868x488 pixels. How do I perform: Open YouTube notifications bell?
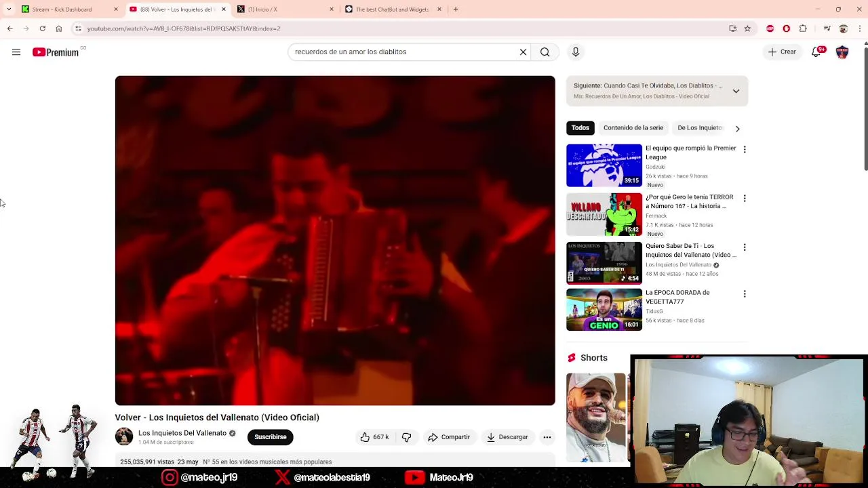point(818,52)
